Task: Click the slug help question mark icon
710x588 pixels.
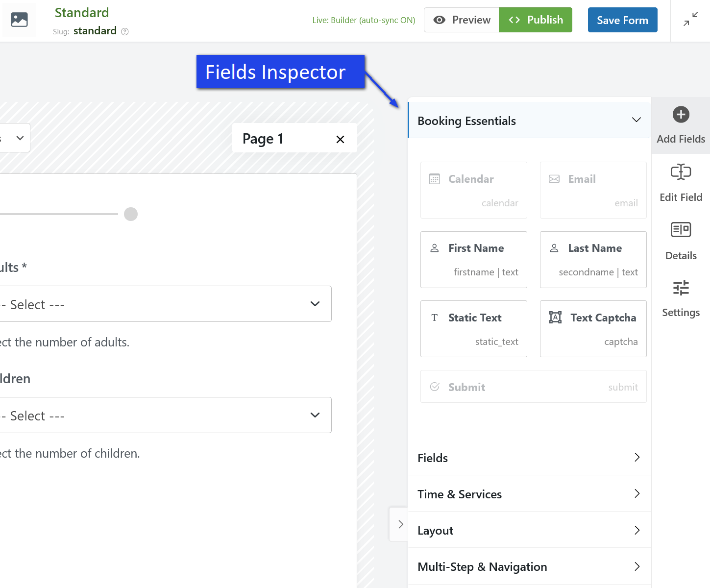Action: click(125, 32)
